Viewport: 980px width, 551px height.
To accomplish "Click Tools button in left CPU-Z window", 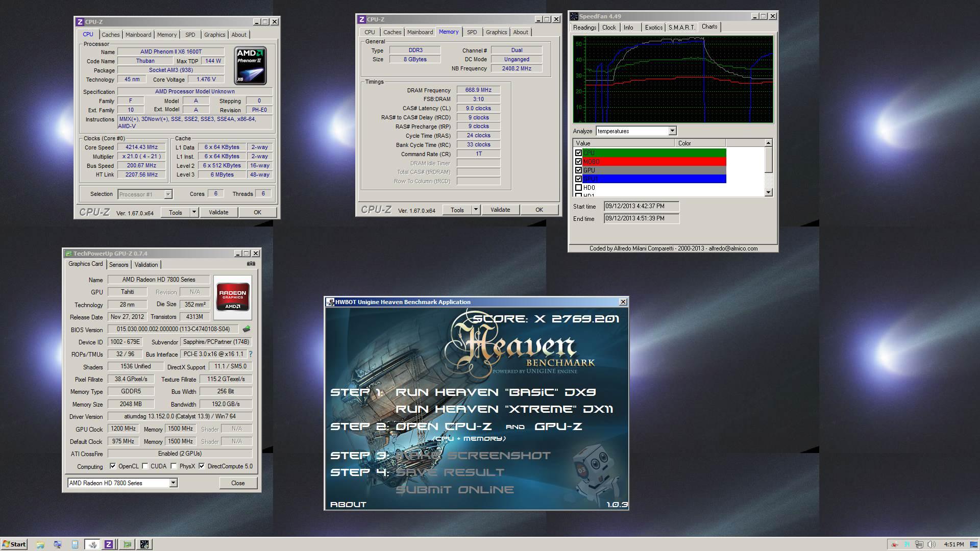I will coord(175,212).
